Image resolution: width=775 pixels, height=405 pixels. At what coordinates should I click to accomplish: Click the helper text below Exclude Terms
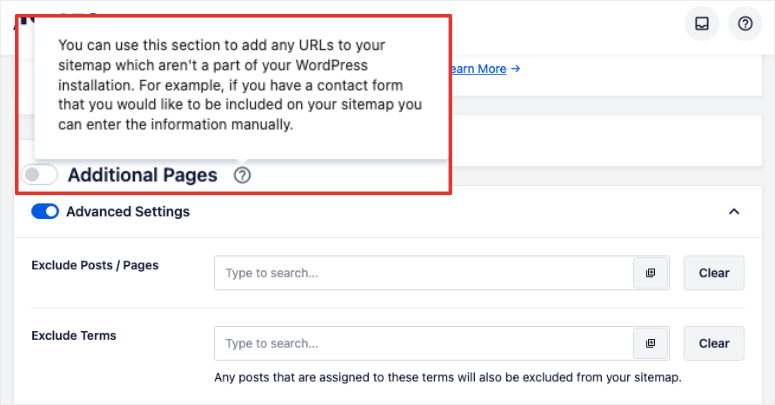(x=448, y=377)
